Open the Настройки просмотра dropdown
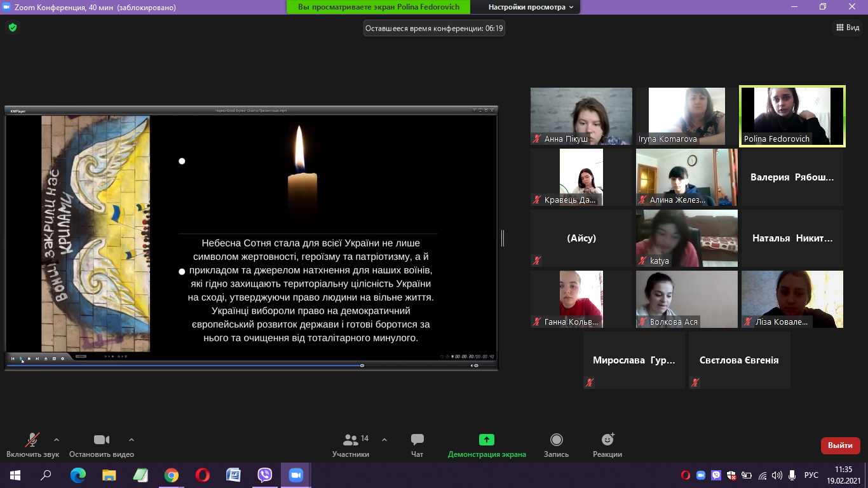The width and height of the screenshot is (868, 488). pyautogui.click(x=530, y=7)
